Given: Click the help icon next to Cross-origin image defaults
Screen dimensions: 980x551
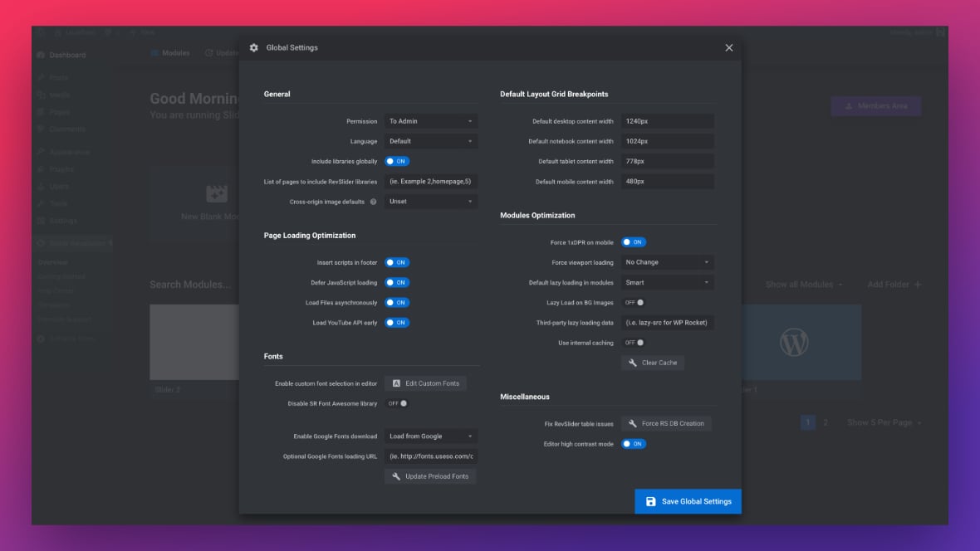Looking at the screenshot, I should click(373, 202).
